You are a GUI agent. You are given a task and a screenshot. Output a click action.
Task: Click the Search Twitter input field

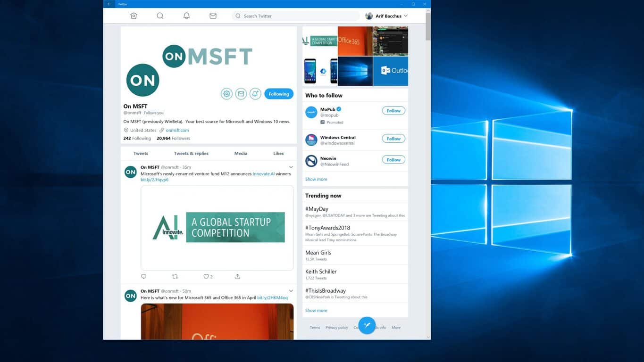click(297, 16)
